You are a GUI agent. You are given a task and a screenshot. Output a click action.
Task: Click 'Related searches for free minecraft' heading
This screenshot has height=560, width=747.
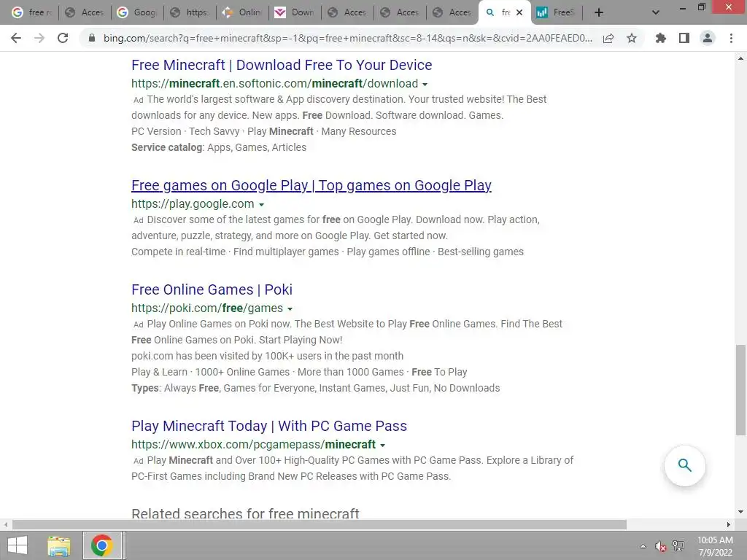tap(245, 513)
